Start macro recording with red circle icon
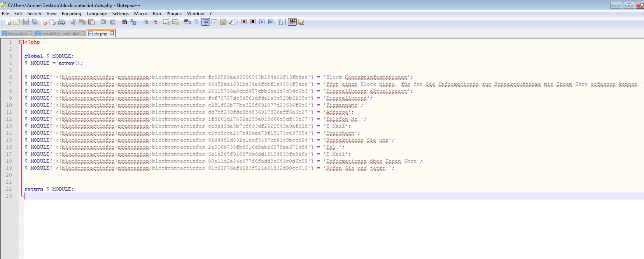 point(244,22)
